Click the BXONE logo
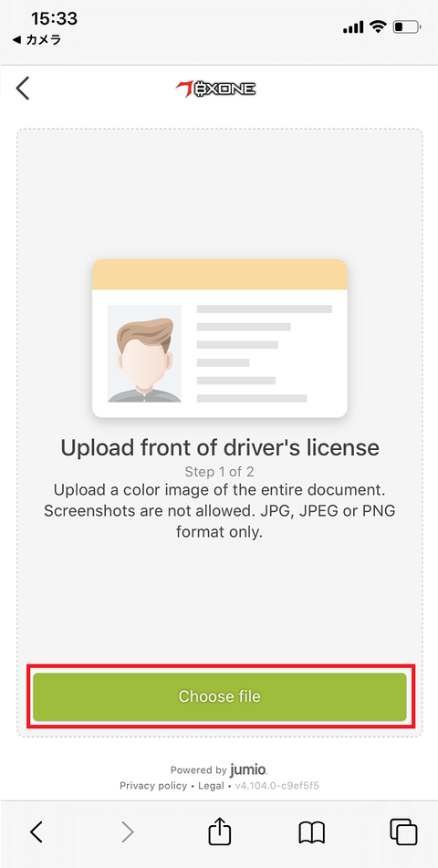438x868 pixels. click(x=216, y=89)
